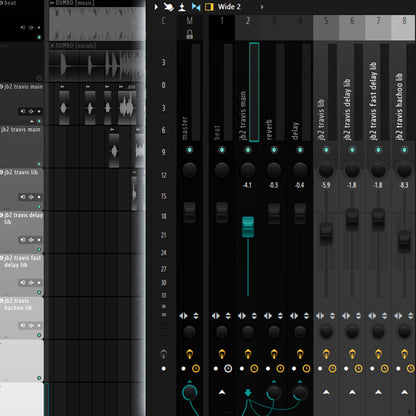Select the M master track header

point(190,21)
